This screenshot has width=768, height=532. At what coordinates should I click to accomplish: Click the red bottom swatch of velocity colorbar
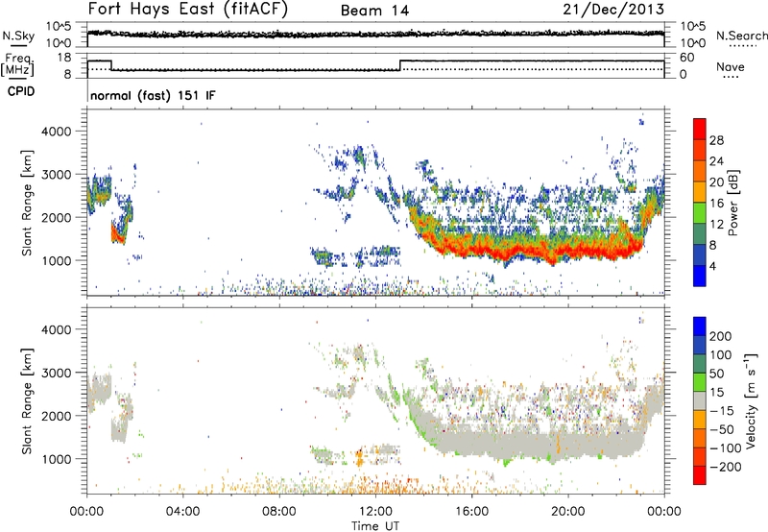(700, 475)
